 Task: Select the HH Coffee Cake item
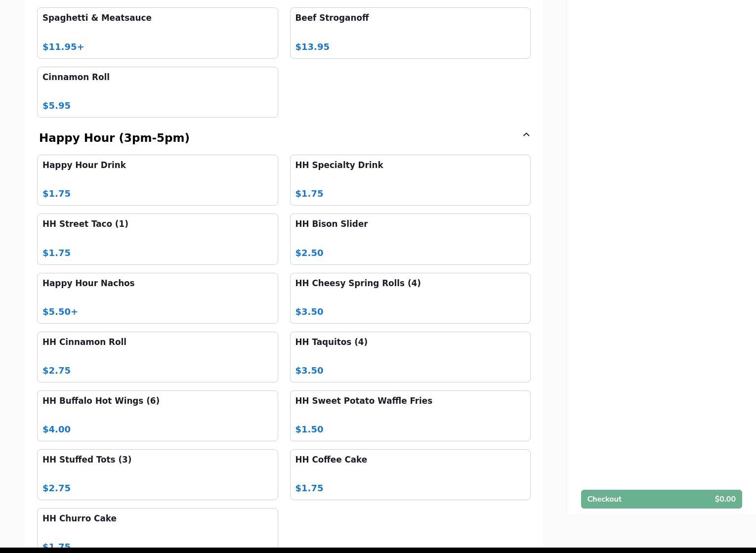[410, 474]
